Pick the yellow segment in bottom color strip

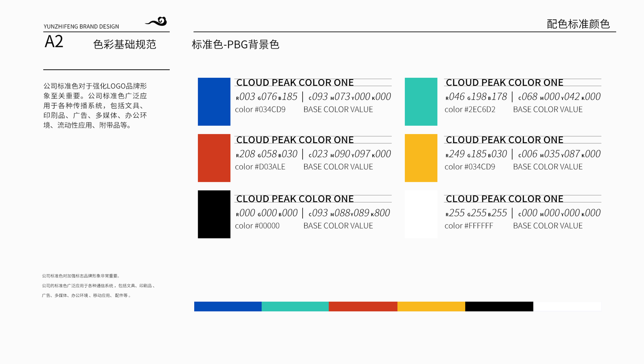coord(431,307)
